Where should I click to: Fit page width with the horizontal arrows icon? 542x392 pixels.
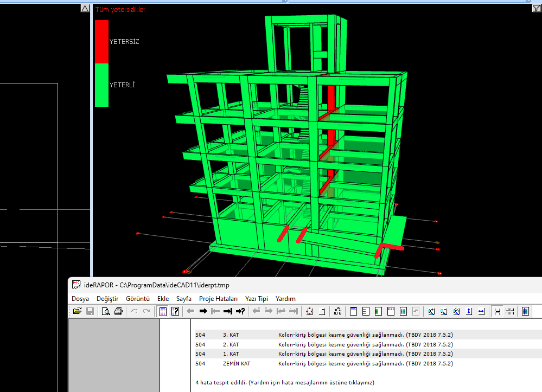[x=481, y=311]
